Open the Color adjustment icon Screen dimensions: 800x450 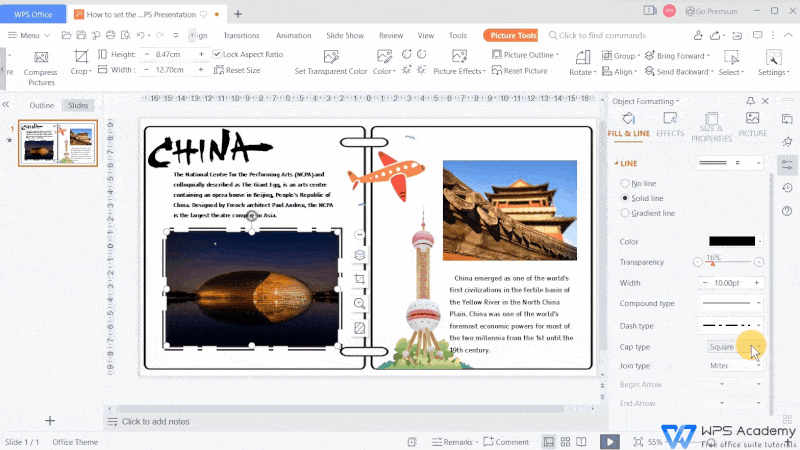click(x=384, y=56)
